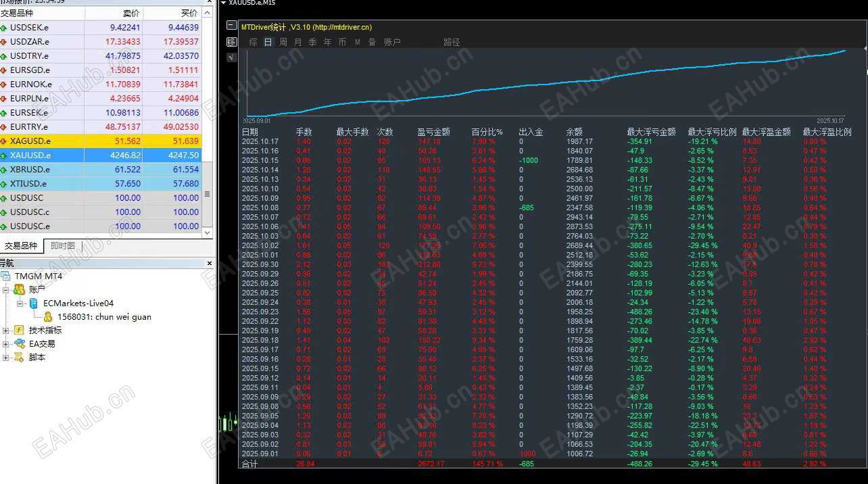The width and height of the screenshot is (868, 484).
Task: Click the 移 move button of MTDriver
Action: pyautogui.click(x=232, y=42)
